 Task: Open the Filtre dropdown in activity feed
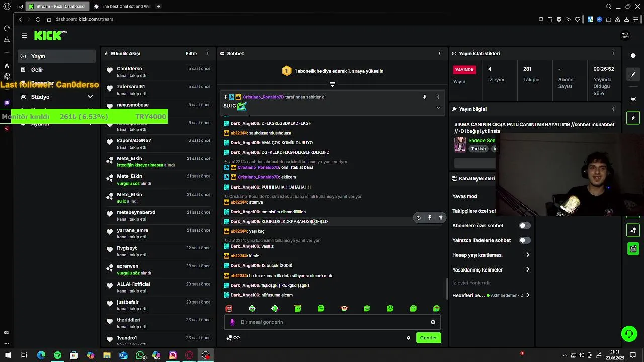pyautogui.click(x=191, y=54)
